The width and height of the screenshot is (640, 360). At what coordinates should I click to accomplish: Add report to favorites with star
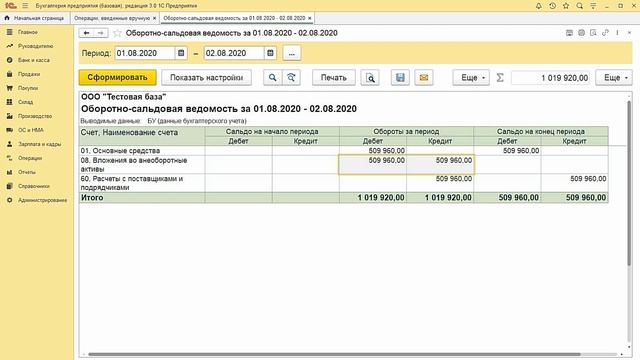tap(117, 33)
